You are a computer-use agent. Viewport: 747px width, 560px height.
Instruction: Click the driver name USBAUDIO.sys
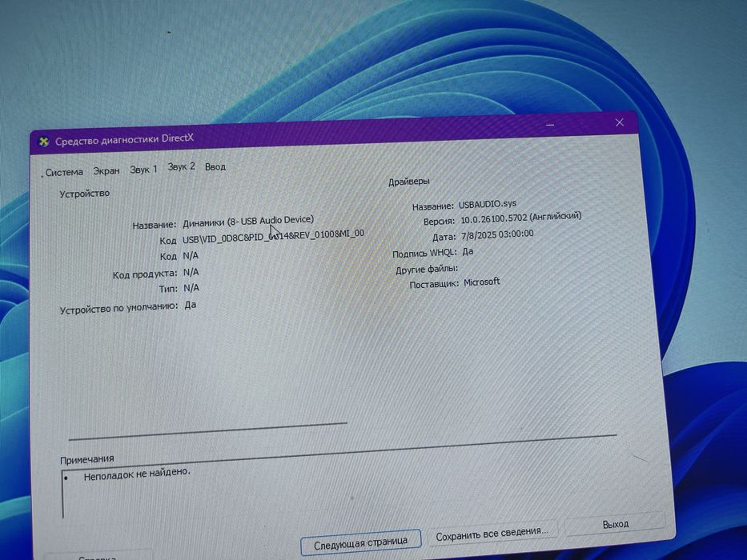tap(487, 204)
